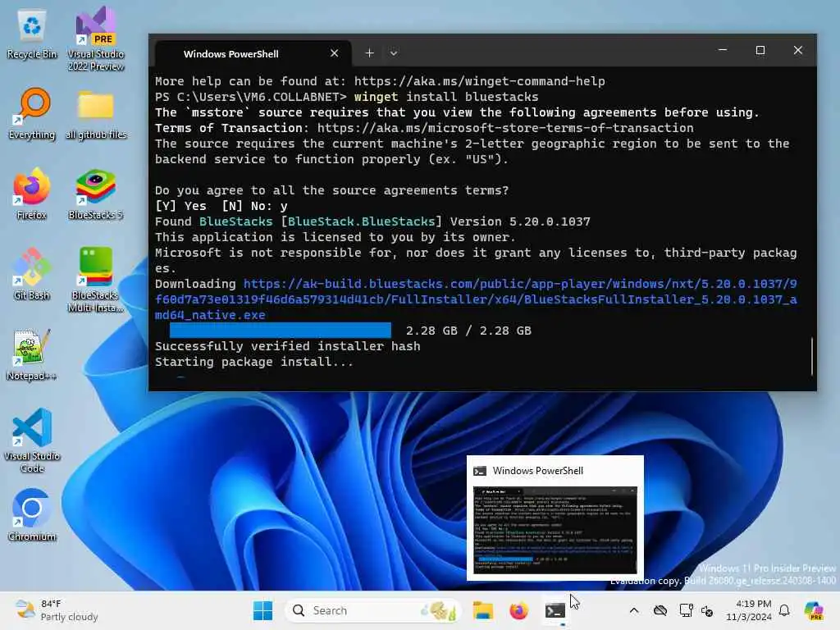
Task: Select BlueStacks Multi-Instance Manager icon
Action: [96, 280]
